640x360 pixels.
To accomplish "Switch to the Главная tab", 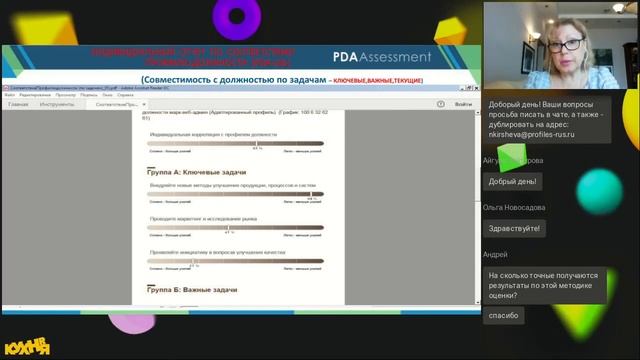I will tap(18, 104).
